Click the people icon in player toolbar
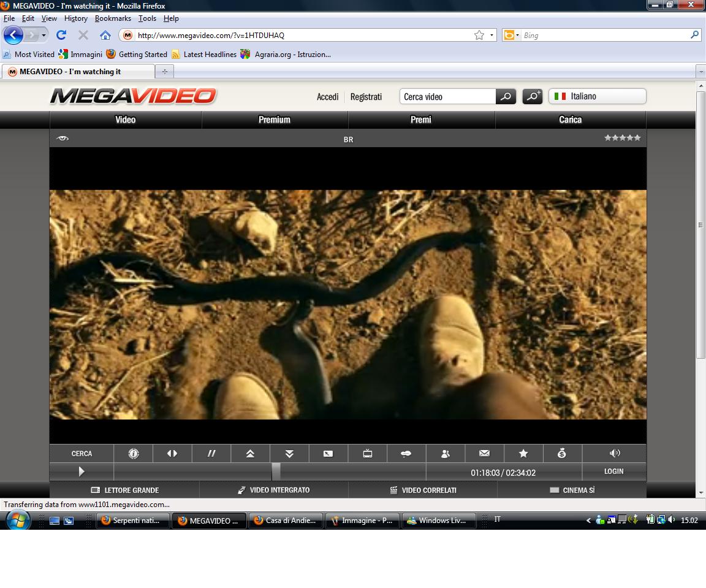The width and height of the screenshot is (706, 588). [x=446, y=454]
